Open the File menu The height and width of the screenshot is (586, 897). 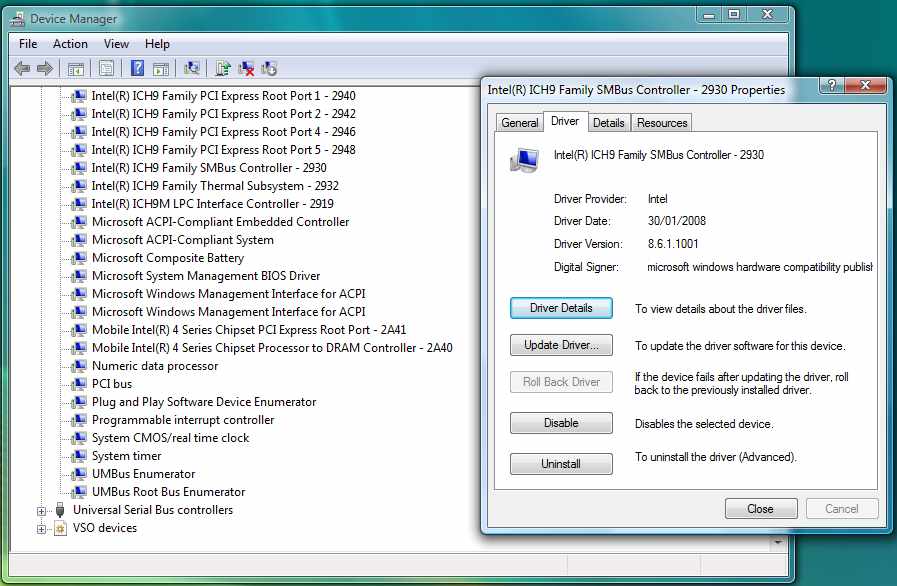[27, 44]
